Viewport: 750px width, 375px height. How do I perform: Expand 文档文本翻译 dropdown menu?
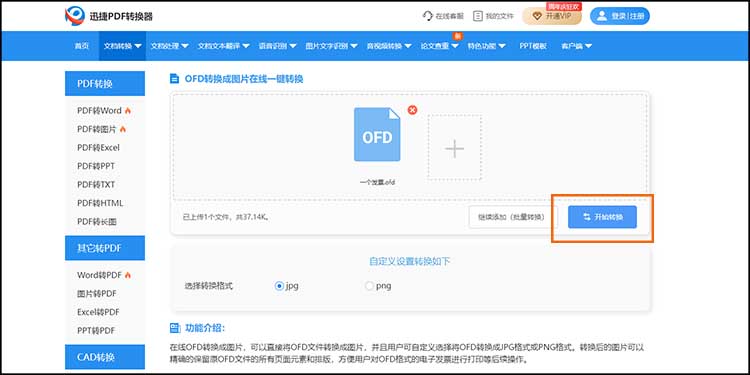223,46
